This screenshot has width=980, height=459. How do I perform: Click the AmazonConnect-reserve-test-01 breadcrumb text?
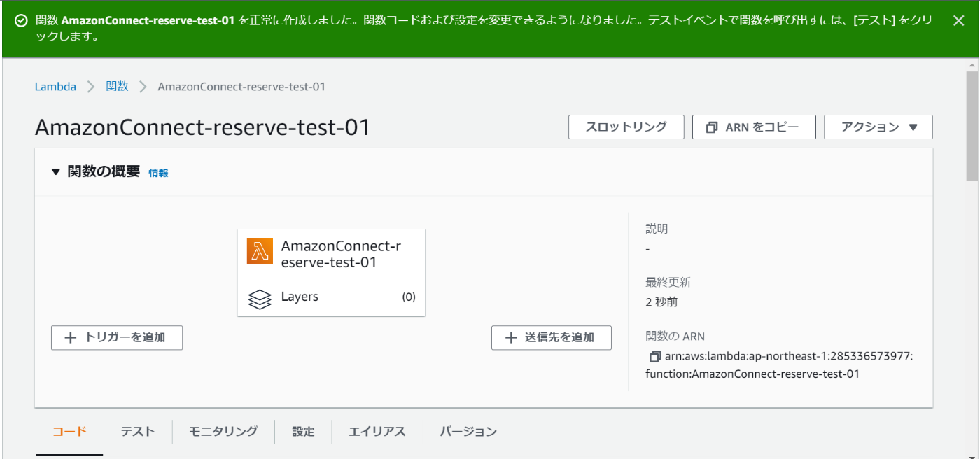click(x=241, y=87)
